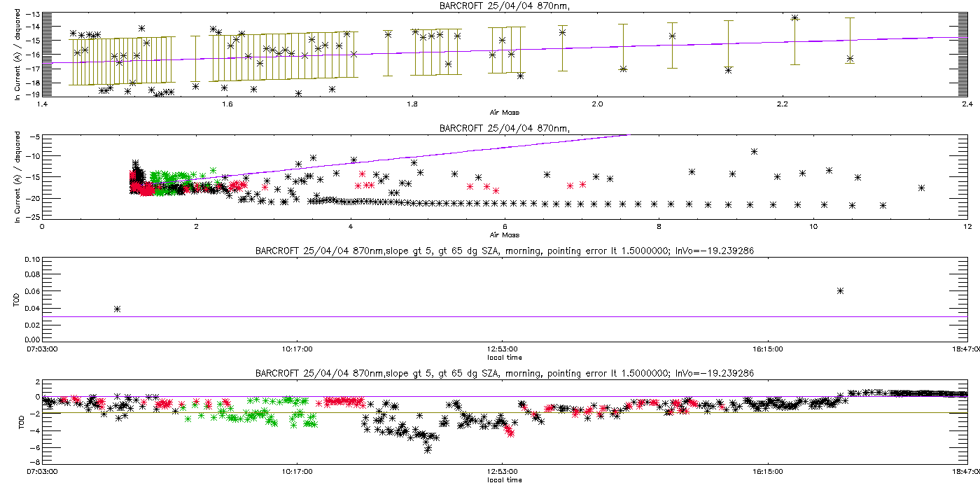Click the highest black point near air mass 9
Image resolution: width=980 pixels, height=490 pixels.
(754, 151)
